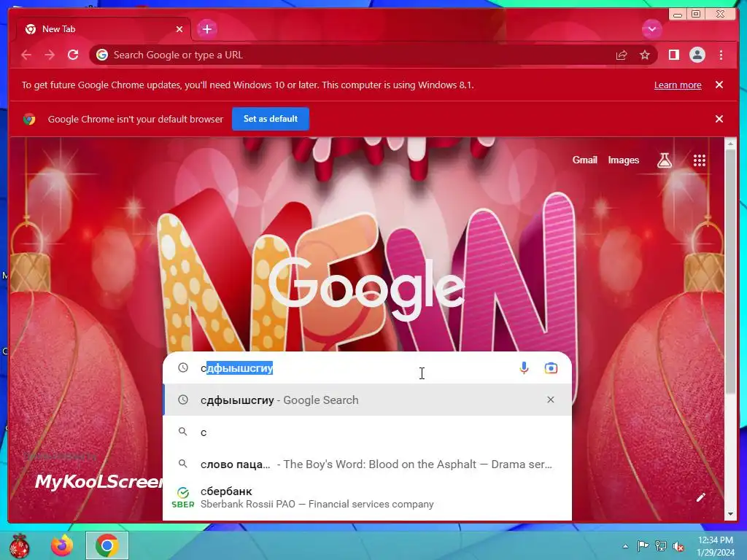Dismiss the Windows update notice
Screen dimensions: 747x560
point(719,85)
